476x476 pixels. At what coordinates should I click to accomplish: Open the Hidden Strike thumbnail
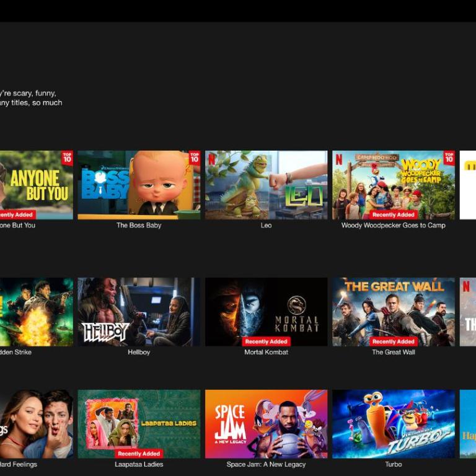tap(37, 312)
